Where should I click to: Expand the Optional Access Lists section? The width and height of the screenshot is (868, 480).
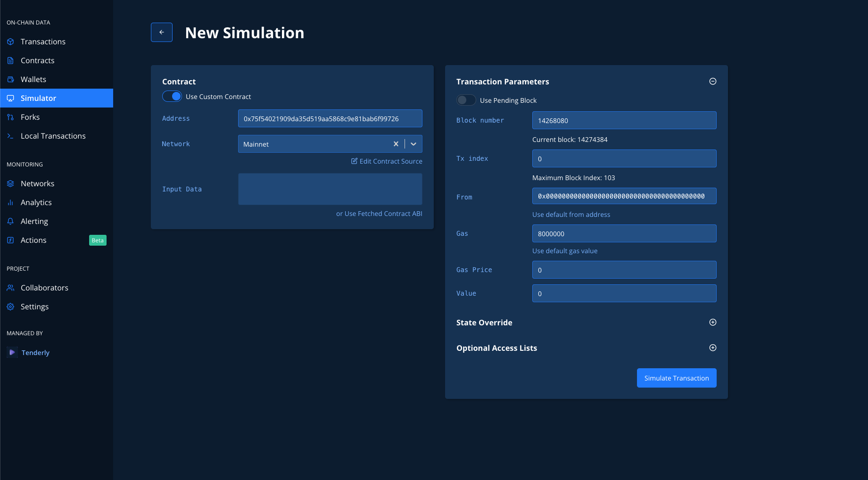point(713,348)
